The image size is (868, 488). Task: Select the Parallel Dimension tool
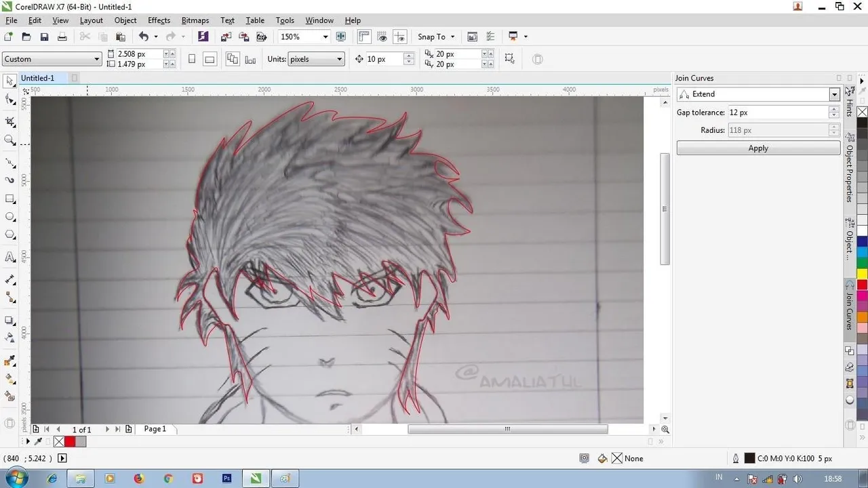coord(9,279)
